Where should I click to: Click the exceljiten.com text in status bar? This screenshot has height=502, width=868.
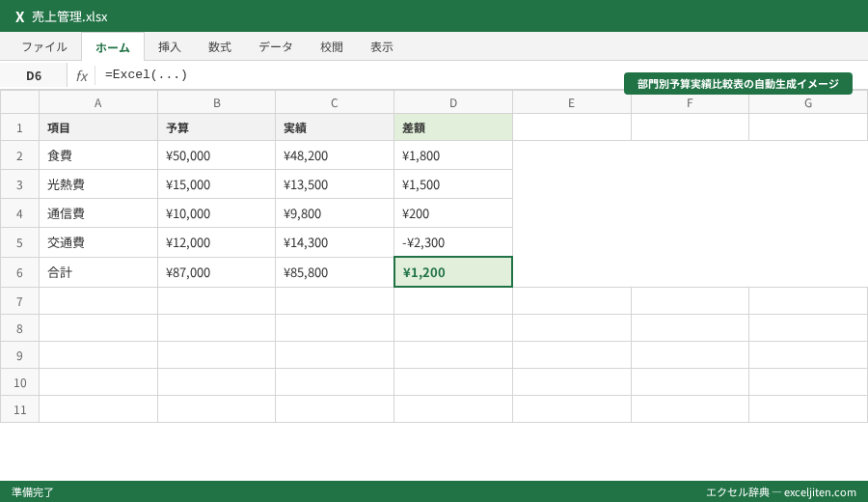pyautogui.click(x=820, y=492)
